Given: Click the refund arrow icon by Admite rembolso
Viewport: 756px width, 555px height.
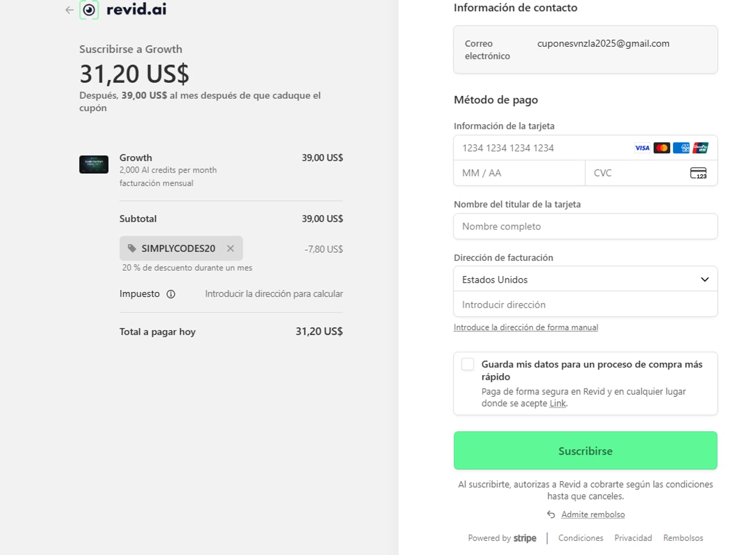Looking at the screenshot, I should [551, 514].
